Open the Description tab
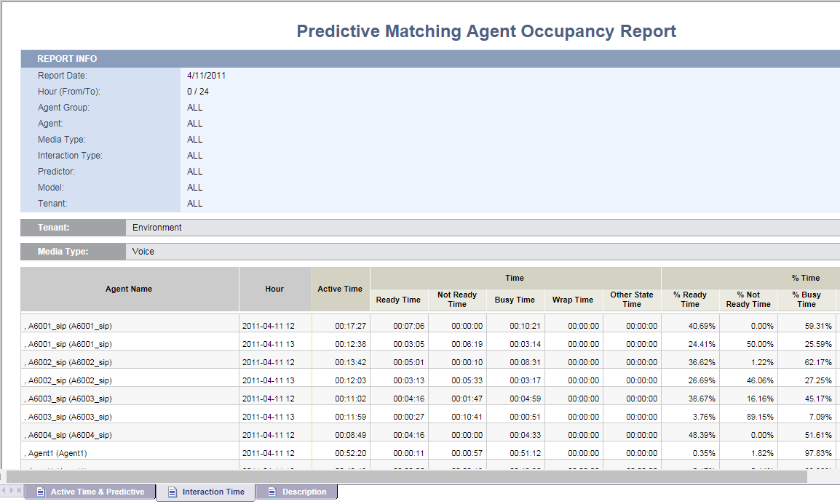 pos(304,492)
